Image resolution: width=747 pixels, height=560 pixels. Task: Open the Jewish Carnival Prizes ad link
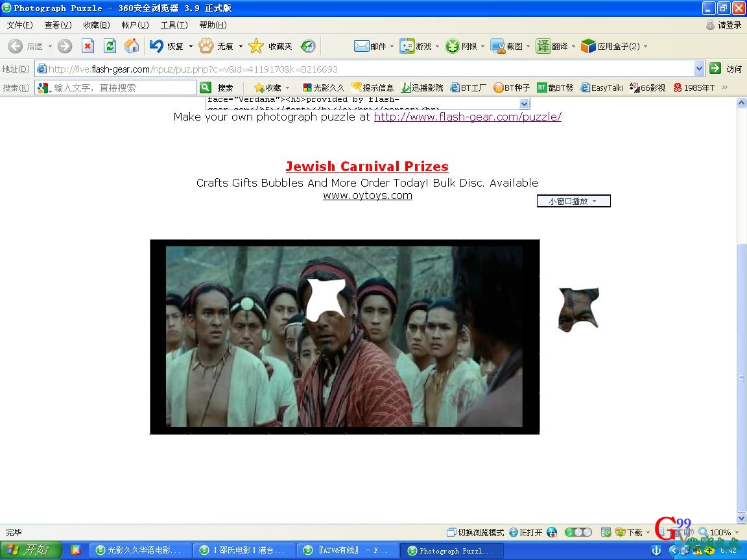(367, 167)
